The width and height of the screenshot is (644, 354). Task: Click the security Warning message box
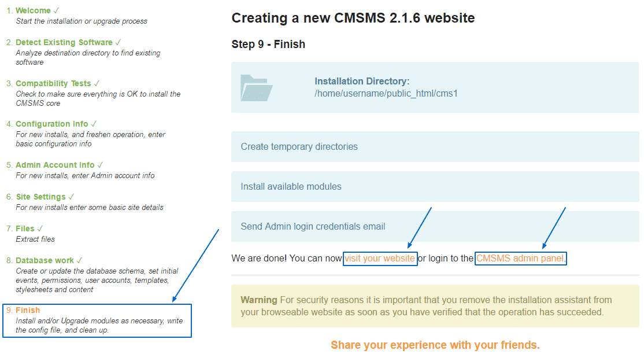click(x=435, y=306)
